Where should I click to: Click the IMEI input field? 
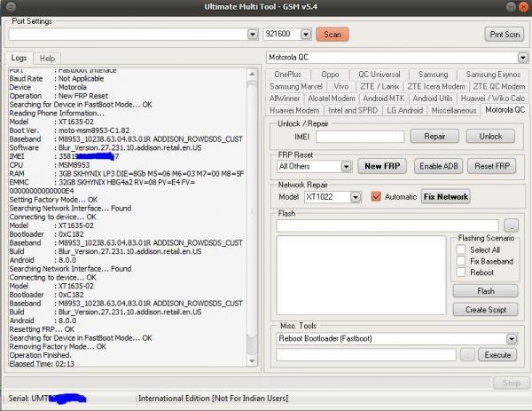coord(360,137)
